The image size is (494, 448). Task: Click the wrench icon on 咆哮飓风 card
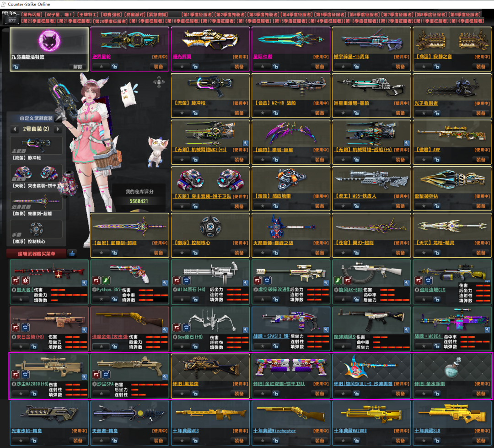[x=407, y=330]
